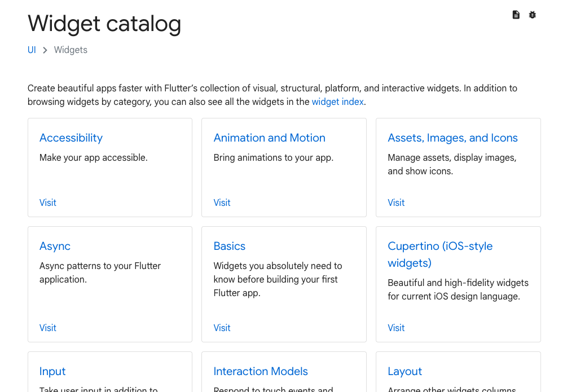
Task: Open the Assets, Images, and Icons heading
Action: click(x=452, y=138)
